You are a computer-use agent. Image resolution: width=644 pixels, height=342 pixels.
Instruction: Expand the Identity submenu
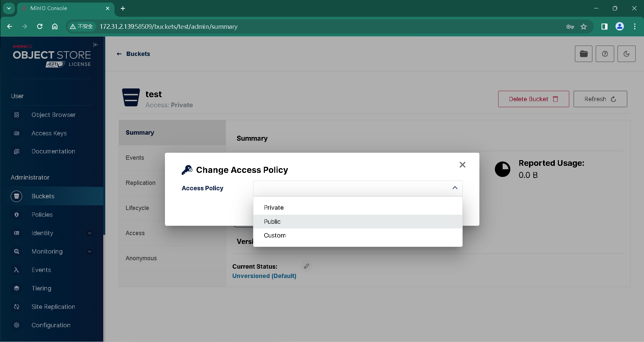(x=90, y=233)
